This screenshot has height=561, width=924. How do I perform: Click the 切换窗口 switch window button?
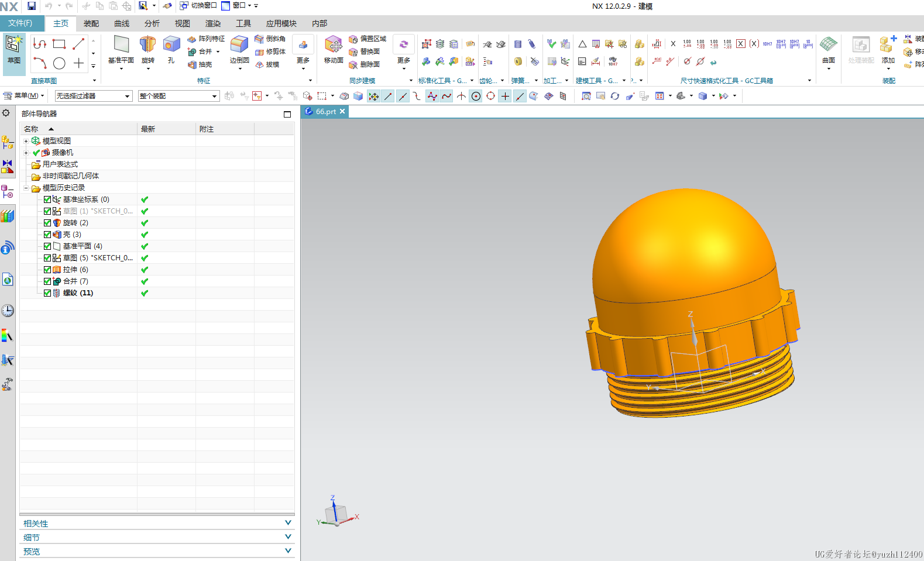click(198, 6)
